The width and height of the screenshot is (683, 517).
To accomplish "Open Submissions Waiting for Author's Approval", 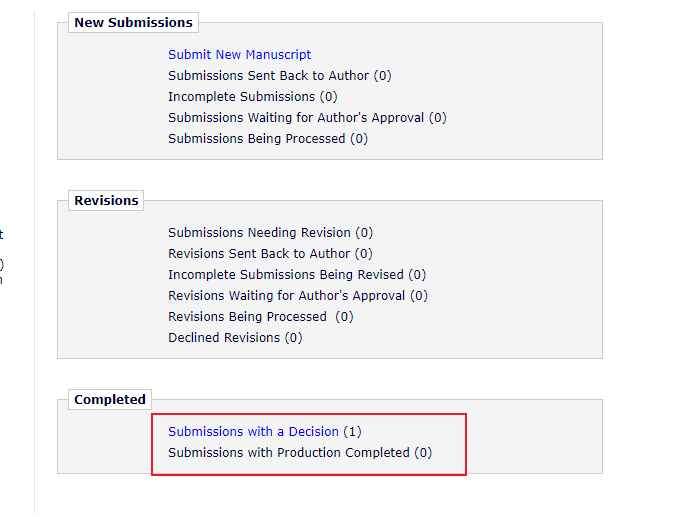I will [x=296, y=118].
